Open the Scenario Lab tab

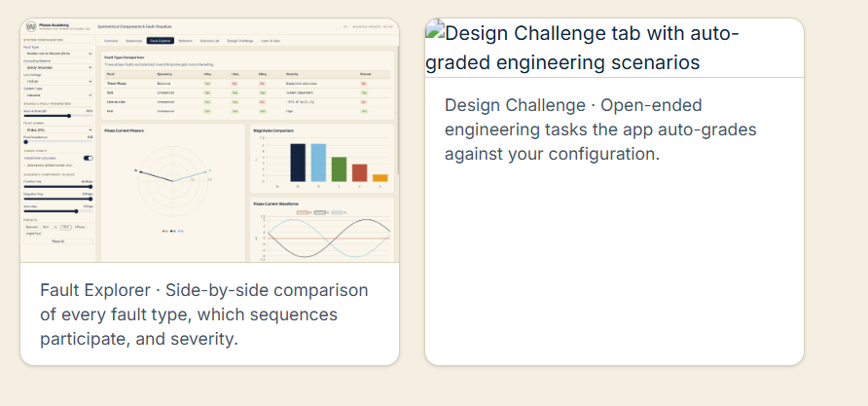click(210, 41)
